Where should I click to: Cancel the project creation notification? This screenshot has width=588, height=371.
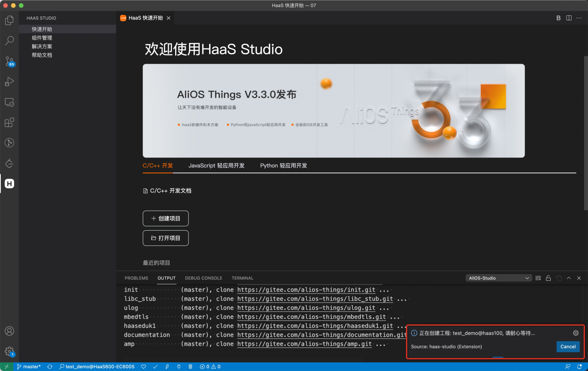click(x=568, y=347)
